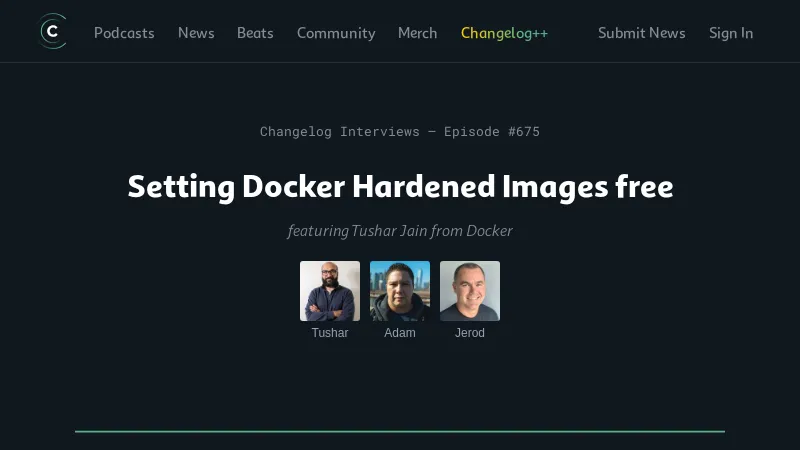This screenshot has height=450, width=800.
Task: Click the episode title heading
Action: tap(400, 187)
